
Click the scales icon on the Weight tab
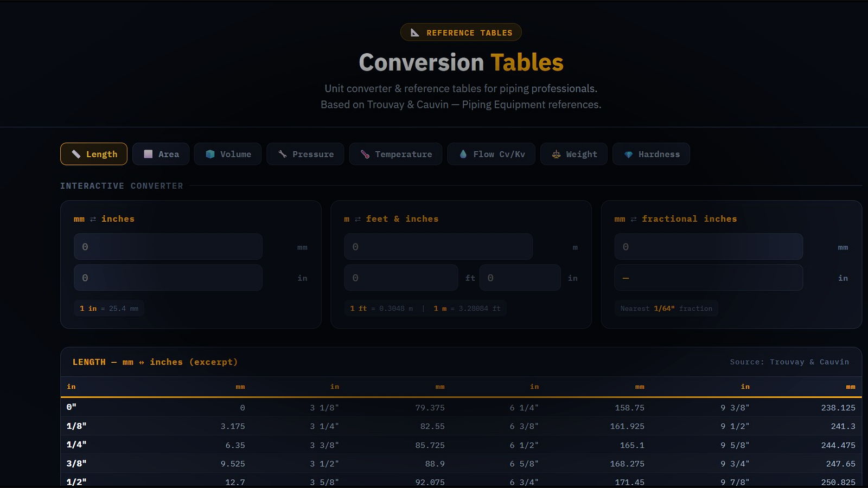(x=556, y=154)
